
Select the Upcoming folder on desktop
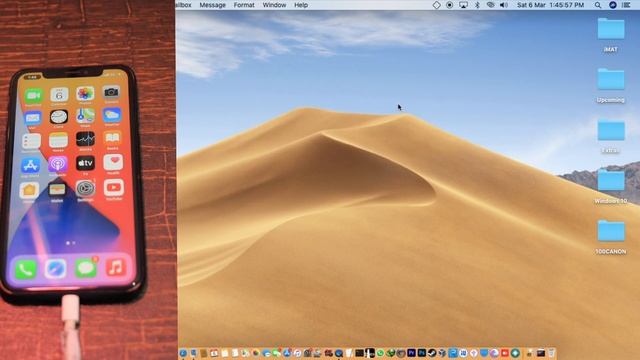tap(611, 85)
